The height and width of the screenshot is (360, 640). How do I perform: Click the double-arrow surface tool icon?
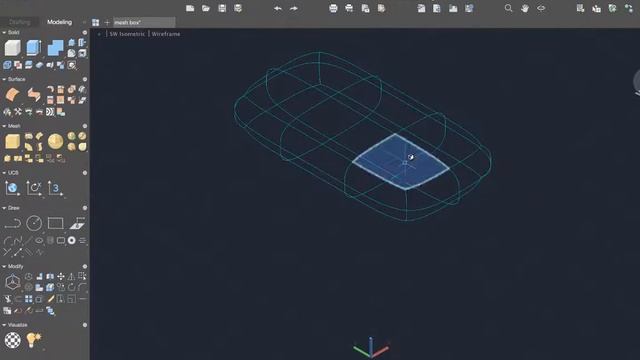pos(34,95)
